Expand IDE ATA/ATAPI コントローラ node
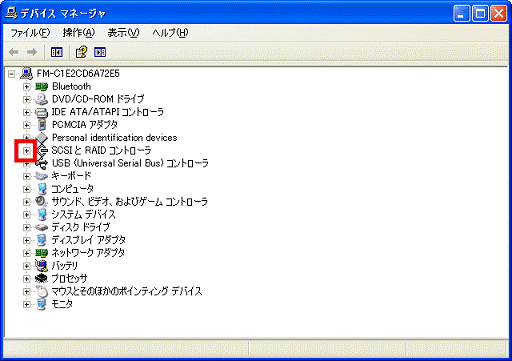This screenshot has height=361, width=512. pos(27,112)
